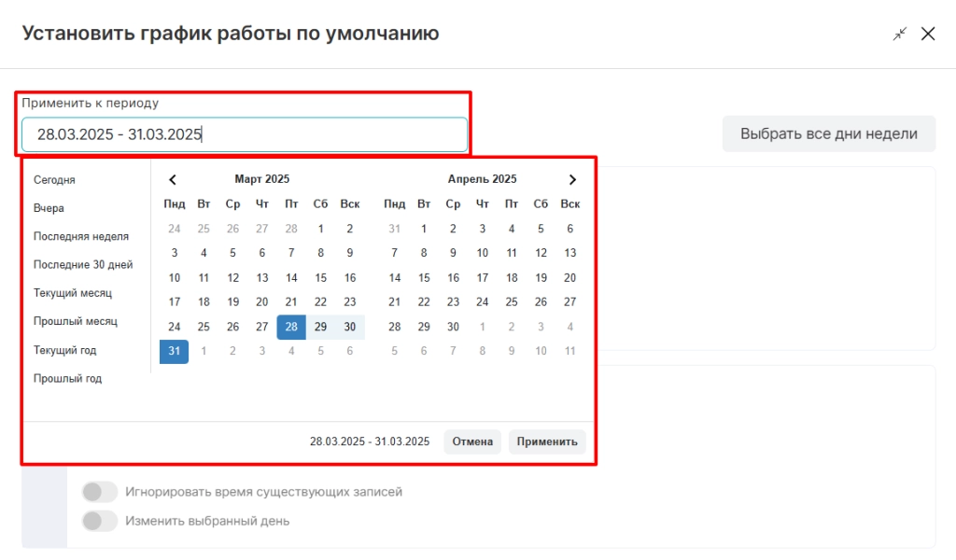Viewport: 956px width, 560px height.
Task: Select the Сегодня preset range
Action: click(54, 180)
